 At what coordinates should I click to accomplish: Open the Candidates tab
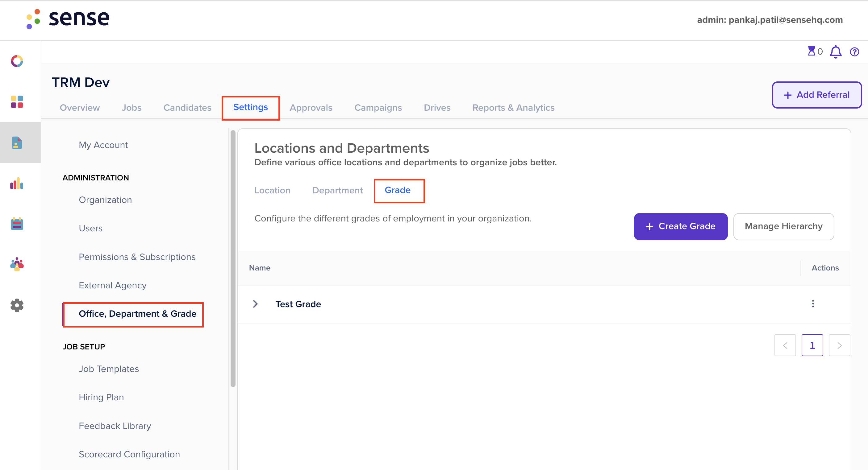click(x=187, y=108)
